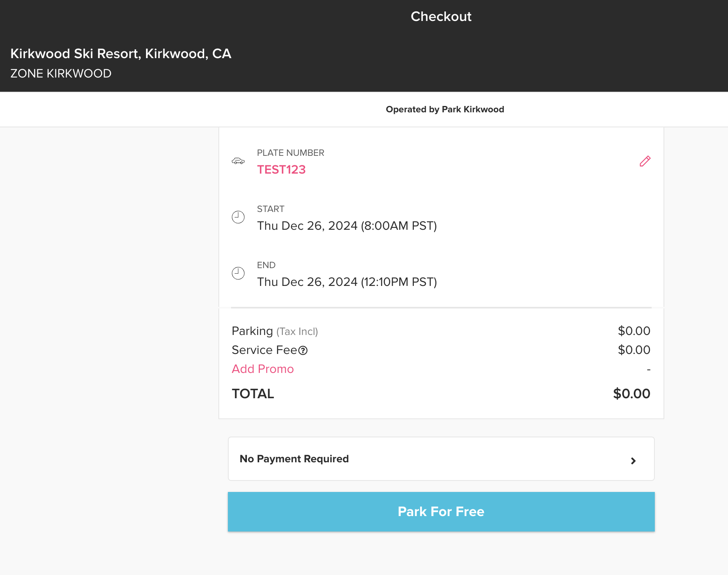Click the Checkout page heading
728x575 pixels.
pos(441,17)
